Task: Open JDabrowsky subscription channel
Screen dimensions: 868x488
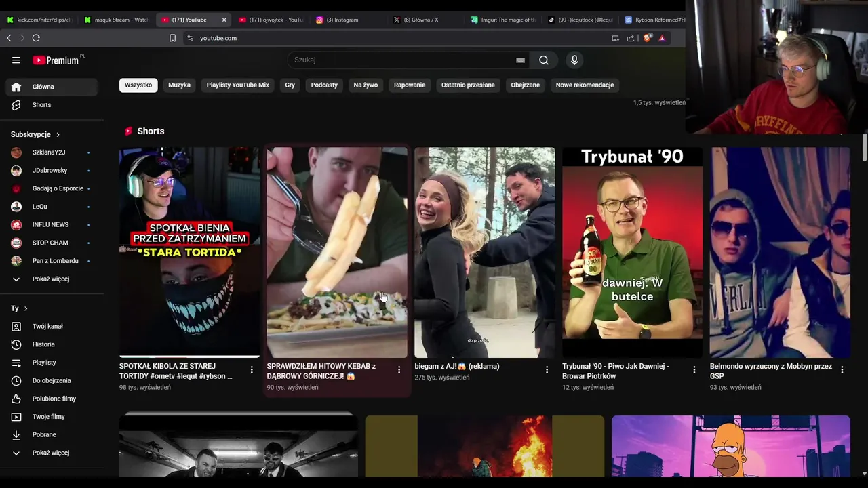Action: point(52,171)
